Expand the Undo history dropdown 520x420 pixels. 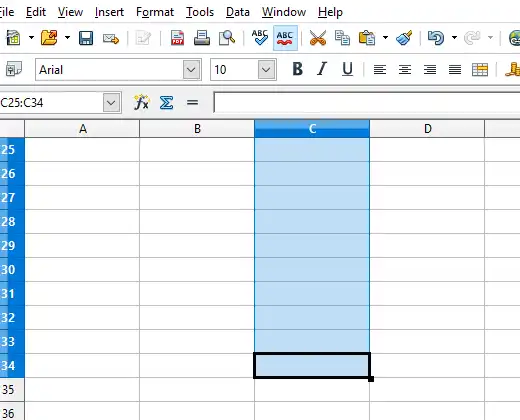click(454, 37)
